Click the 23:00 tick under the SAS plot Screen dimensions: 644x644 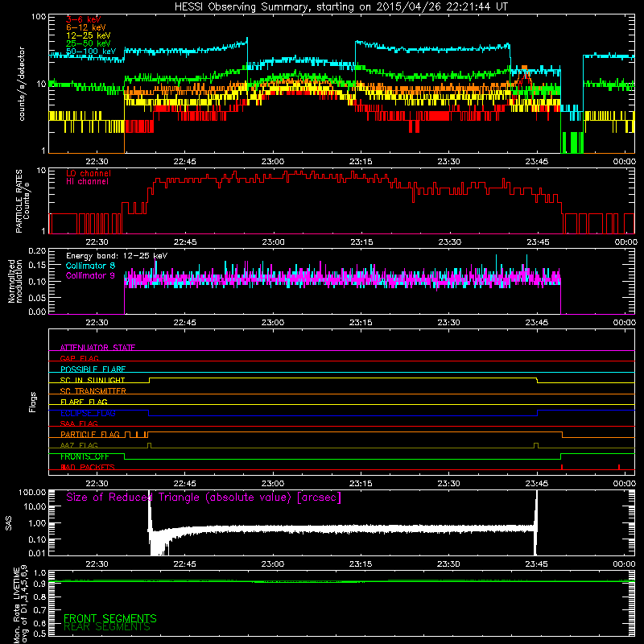tap(273, 564)
